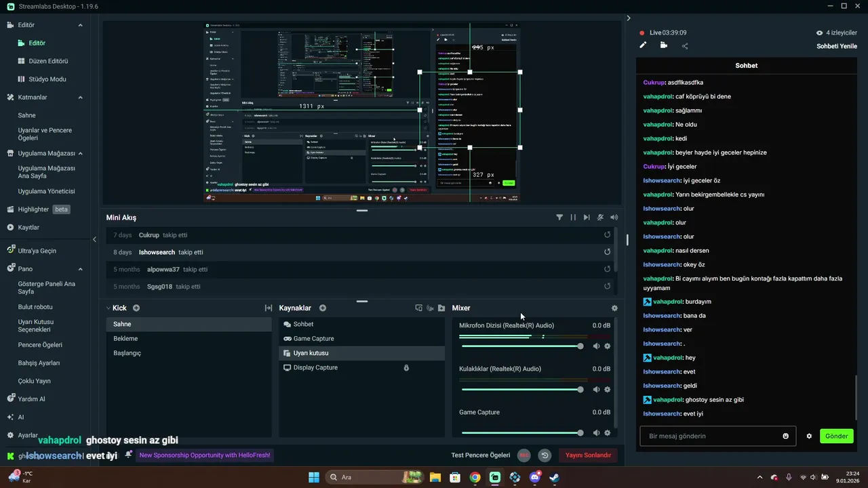Image resolution: width=868 pixels, height=488 pixels.
Task: Open Bulut robotu in sidebar
Action: (x=35, y=307)
